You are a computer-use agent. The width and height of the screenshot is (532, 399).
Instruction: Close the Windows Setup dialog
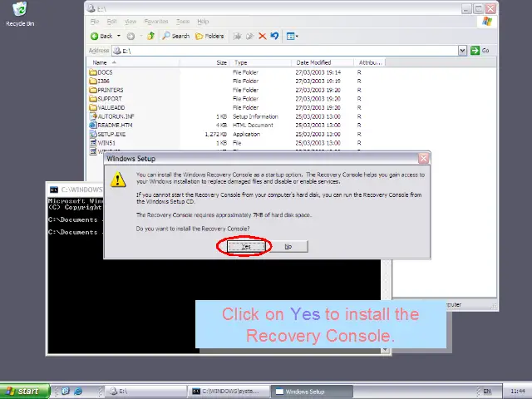pos(423,158)
